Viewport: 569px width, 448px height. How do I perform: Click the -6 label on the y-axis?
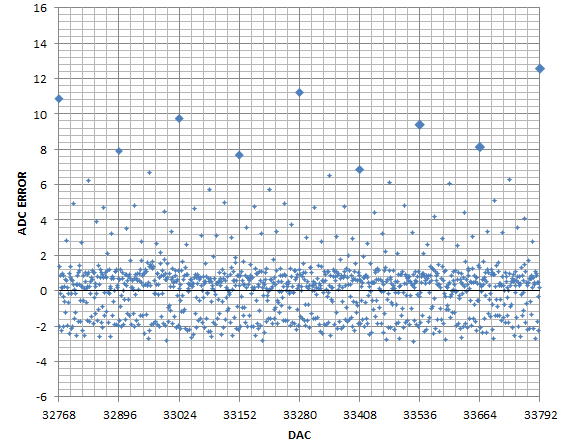click(41, 397)
